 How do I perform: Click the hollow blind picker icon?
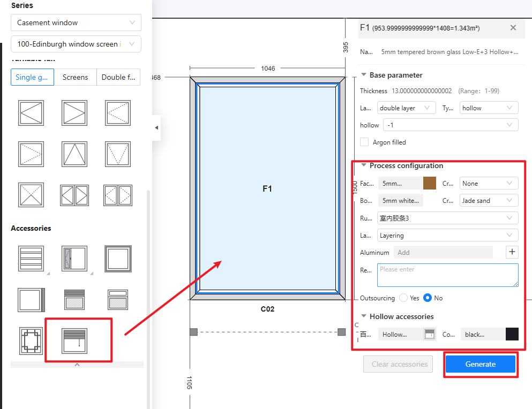point(429,334)
